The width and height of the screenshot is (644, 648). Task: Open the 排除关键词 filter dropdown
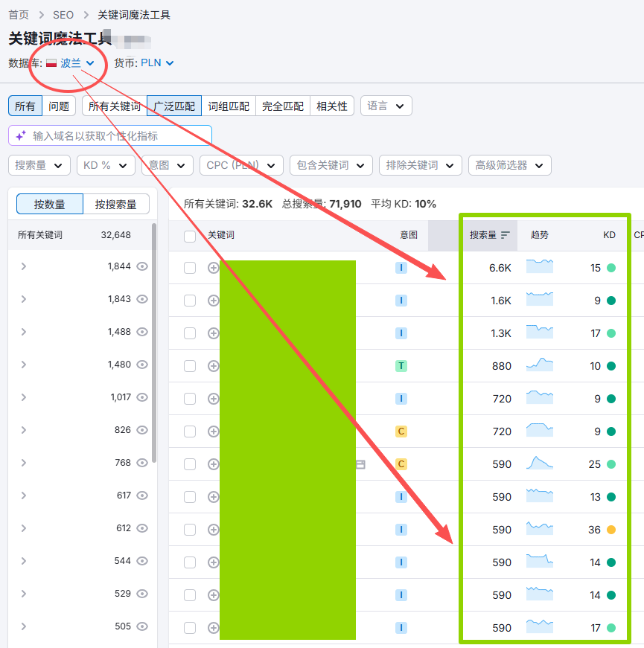[x=420, y=165]
